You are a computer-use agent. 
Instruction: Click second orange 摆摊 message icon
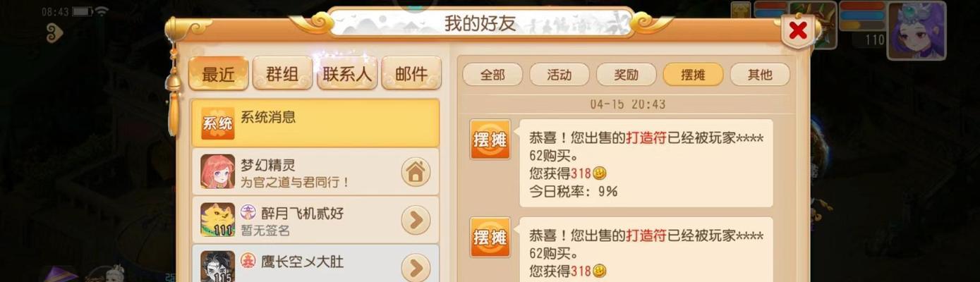point(490,237)
